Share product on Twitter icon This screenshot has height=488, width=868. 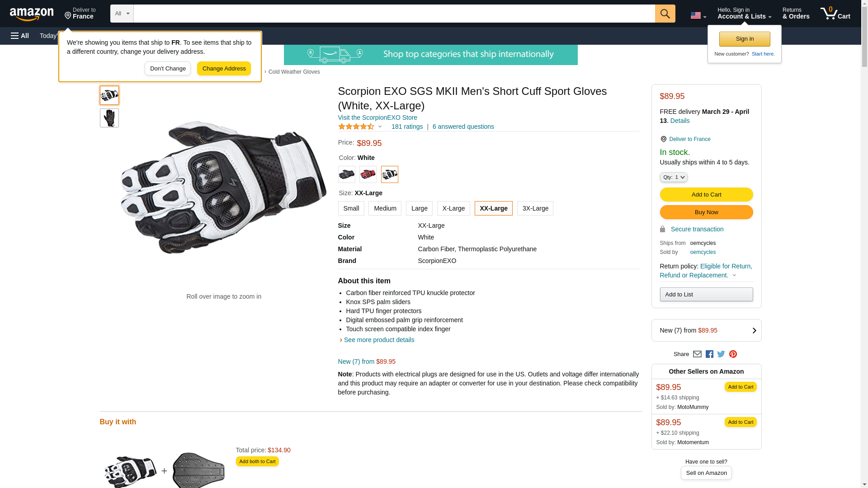coord(721,354)
